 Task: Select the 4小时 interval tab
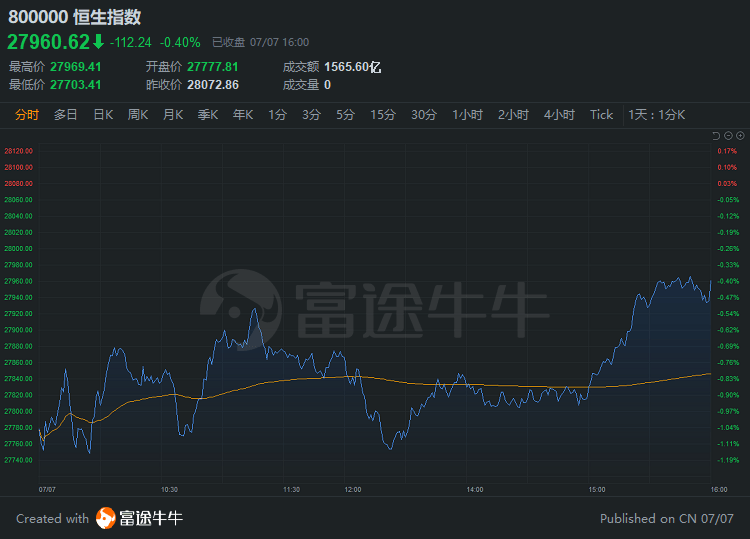coord(559,115)
